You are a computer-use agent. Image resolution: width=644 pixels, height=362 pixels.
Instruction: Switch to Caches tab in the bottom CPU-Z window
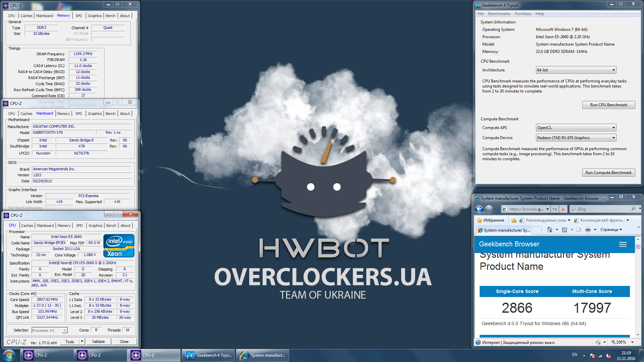[27, 226]
